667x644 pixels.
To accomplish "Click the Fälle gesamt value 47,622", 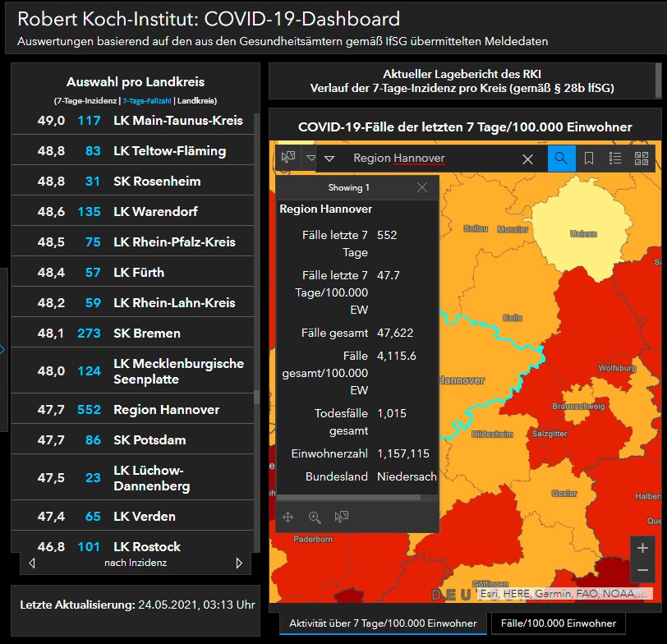I will pos(395,333).
